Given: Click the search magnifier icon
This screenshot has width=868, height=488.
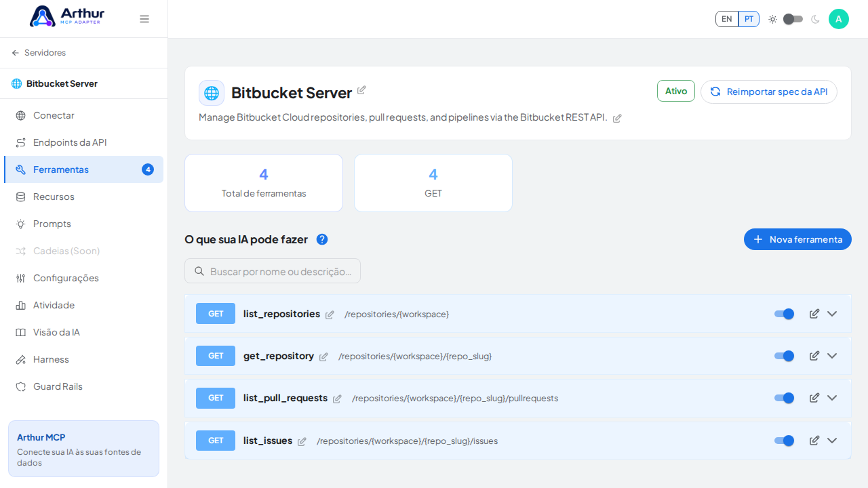Looking at the screenshot, I should pyautogui.click(x=199, y=271).
